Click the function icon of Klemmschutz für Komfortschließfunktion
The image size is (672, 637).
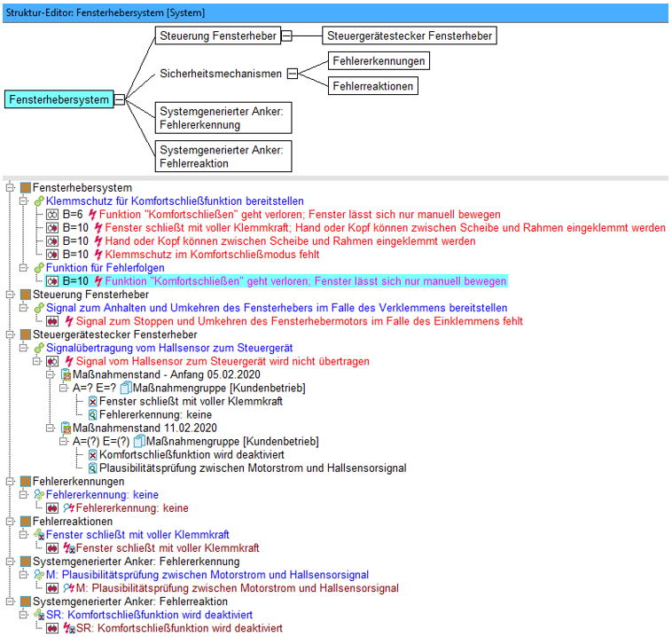point(39,201)
